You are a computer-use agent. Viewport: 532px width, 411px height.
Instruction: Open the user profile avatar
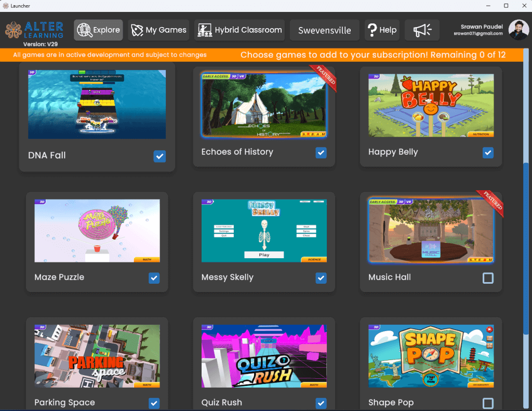(518, 30)
